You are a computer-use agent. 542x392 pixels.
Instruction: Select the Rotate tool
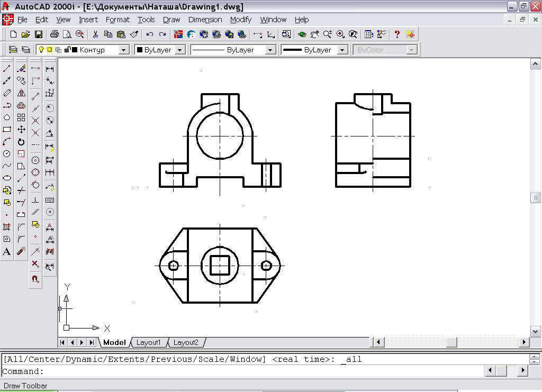tap(21, 142)
